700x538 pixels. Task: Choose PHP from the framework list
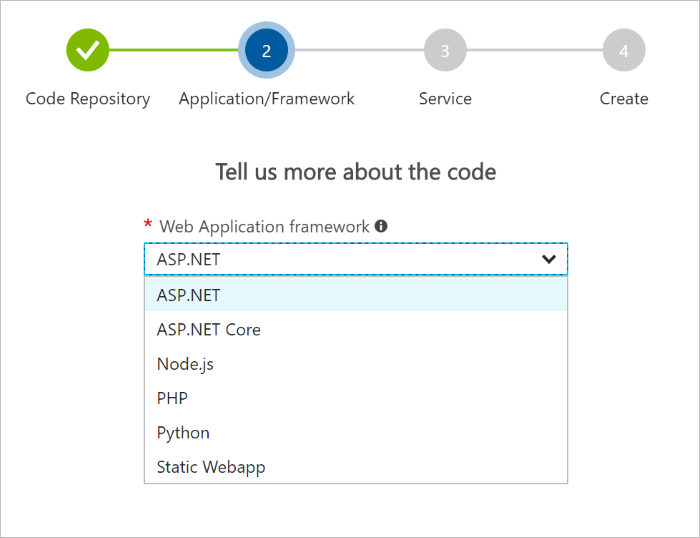356,398
